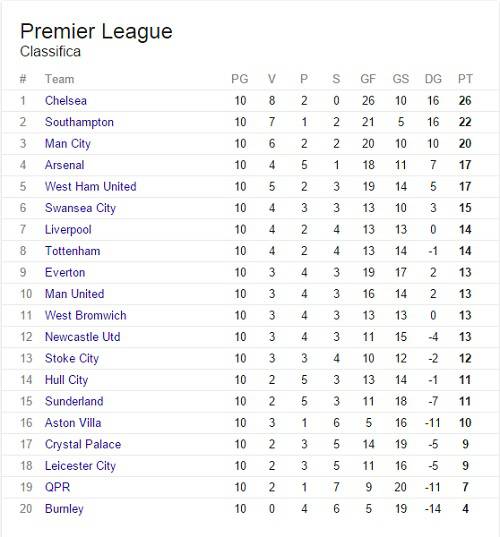500x537 pixels.
Task: Open West Bromwich team page
Action: pos(86,315)
